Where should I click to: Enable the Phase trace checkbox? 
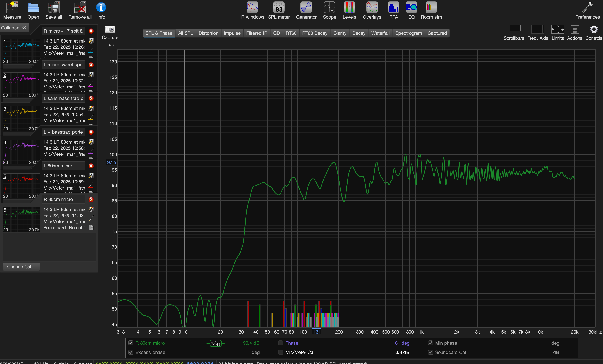point(281,343)
